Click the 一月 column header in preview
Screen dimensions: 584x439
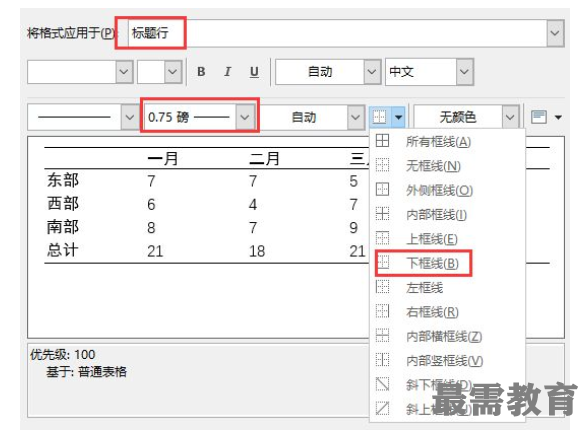[x=162, y=159]
